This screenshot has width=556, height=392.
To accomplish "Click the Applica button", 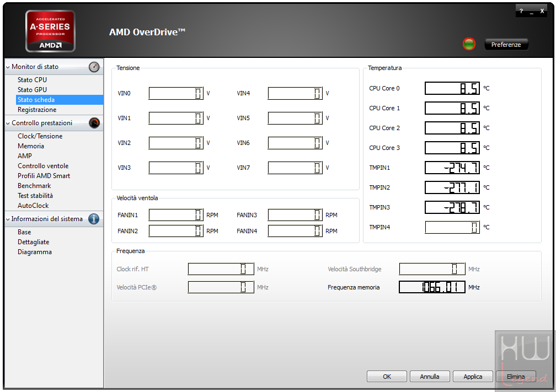I will 473,377.
